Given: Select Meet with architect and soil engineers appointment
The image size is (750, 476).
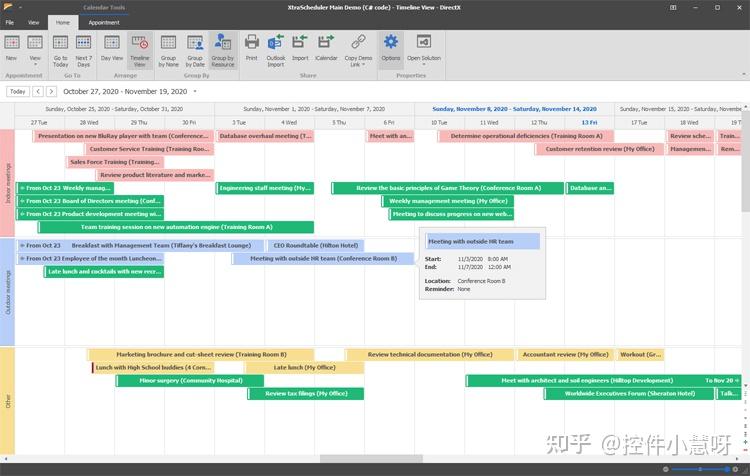Looking at the screenshot, I should click(x=604, y=380).
